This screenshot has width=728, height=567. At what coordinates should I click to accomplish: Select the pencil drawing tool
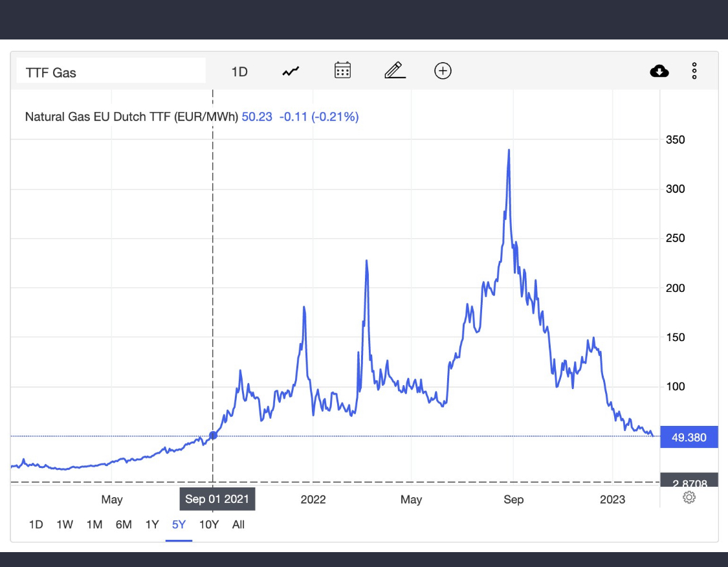click(395, 71)
